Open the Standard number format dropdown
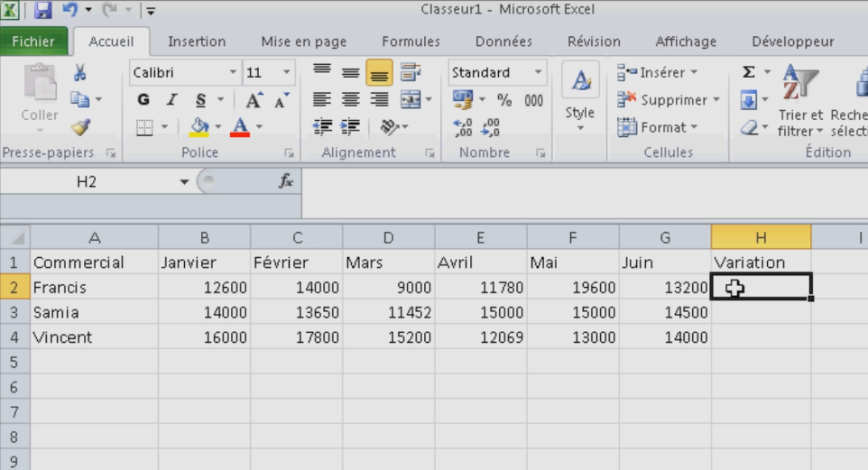868x470 pixels. click(539, 72)
